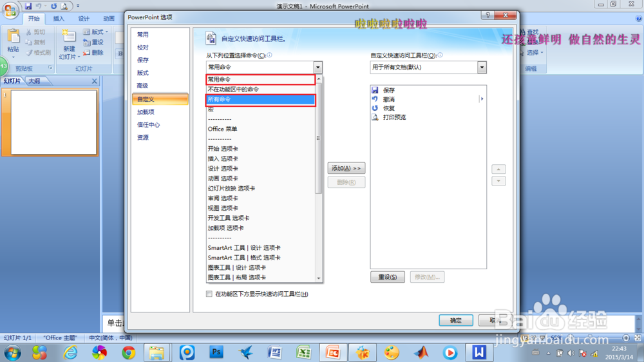Viewport: 644px width, 362px height.
Task: Click Print Preview icon in title bar toolbar
Action: 64,6
